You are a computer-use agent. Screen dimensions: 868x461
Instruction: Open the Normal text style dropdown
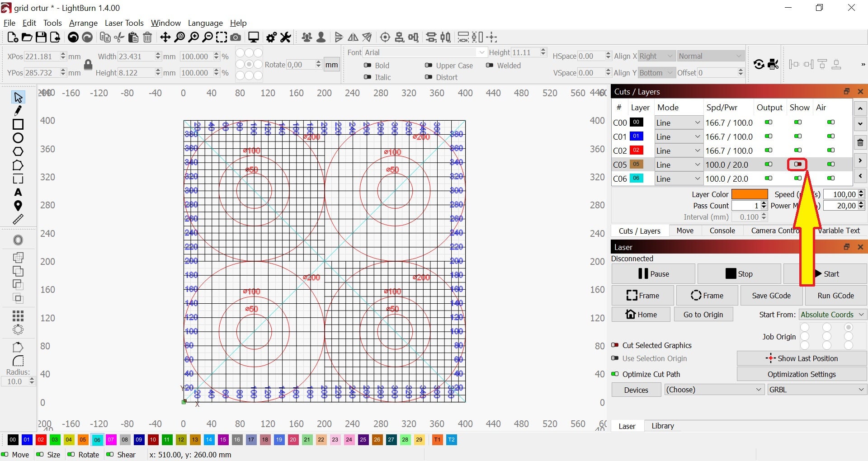pos(711,56)
